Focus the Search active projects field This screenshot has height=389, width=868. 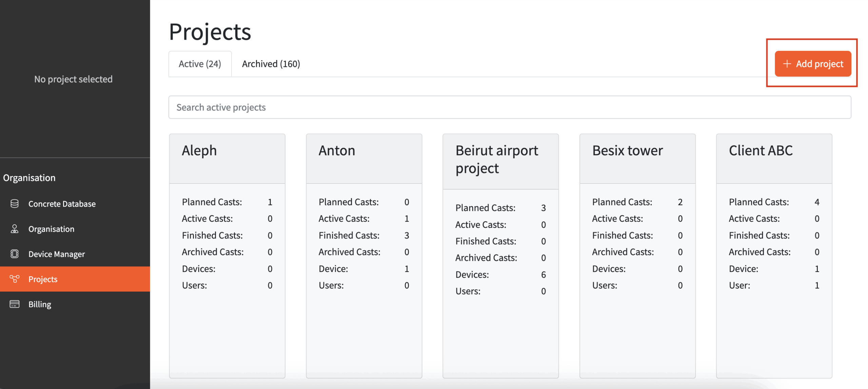(x=509, y=107)
